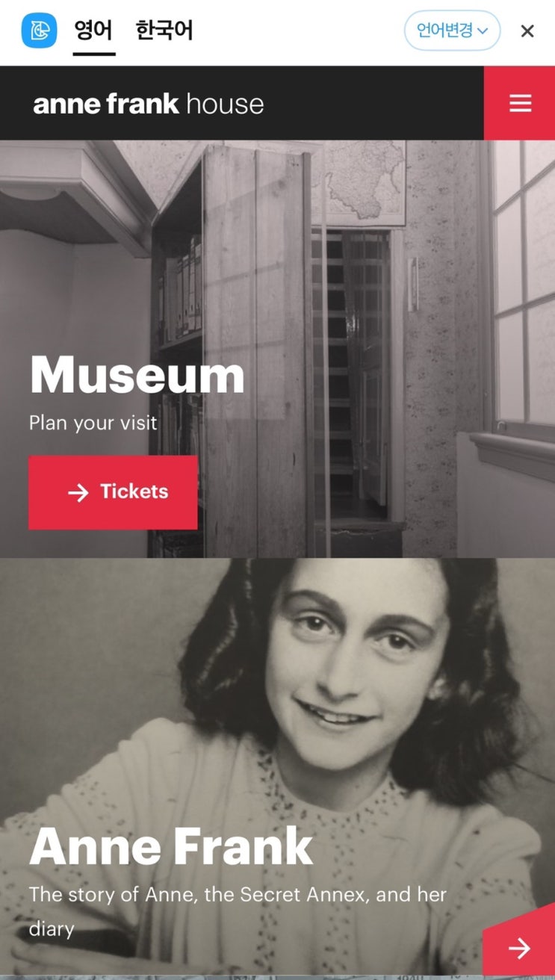Click the wall map in Museum photo

point(366,182)
